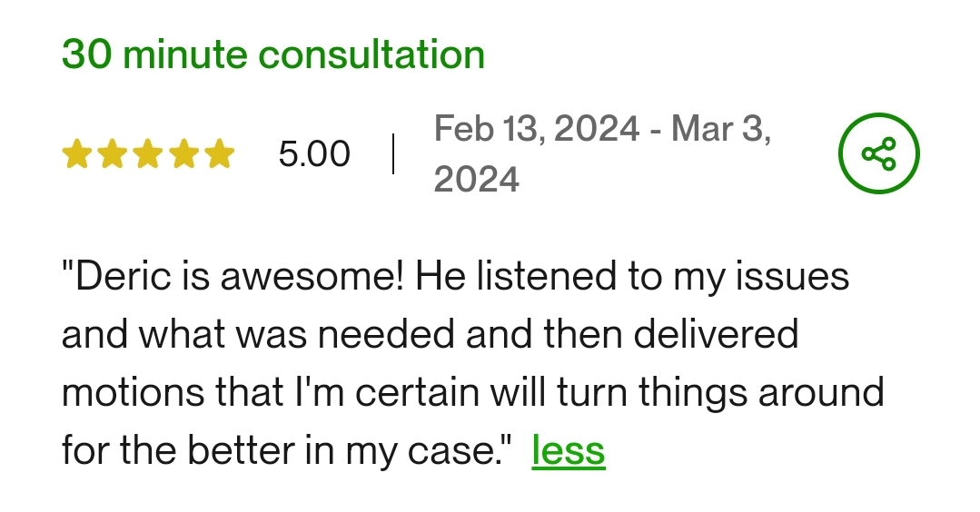The height and width of the screenshot is (512, 980).
Task: Click the fifth yellow rating star
Action: pos(219,155)
